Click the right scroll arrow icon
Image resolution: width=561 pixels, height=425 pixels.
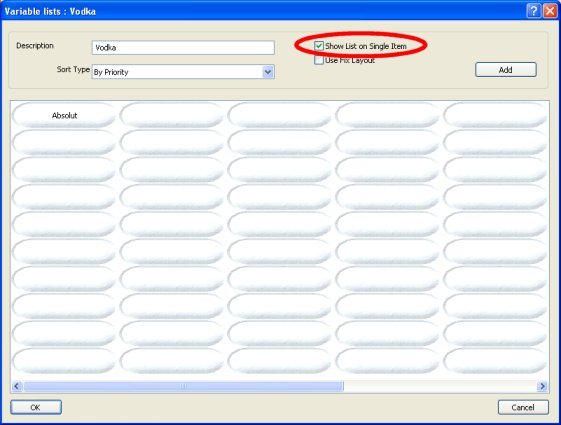(542, 386)
